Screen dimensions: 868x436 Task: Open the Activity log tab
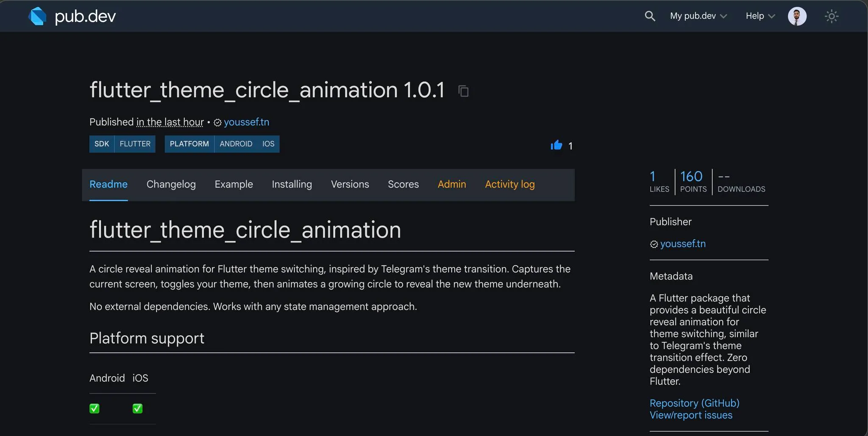[509, 184]
